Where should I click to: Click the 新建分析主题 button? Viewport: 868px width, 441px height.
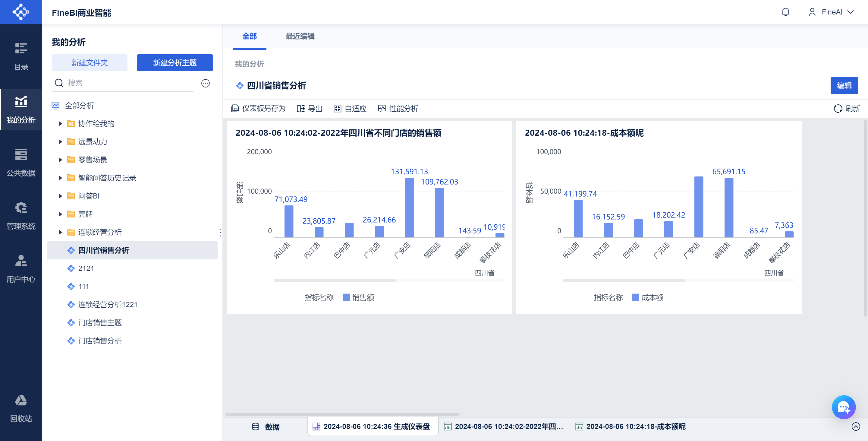click(x=175, y=63)
